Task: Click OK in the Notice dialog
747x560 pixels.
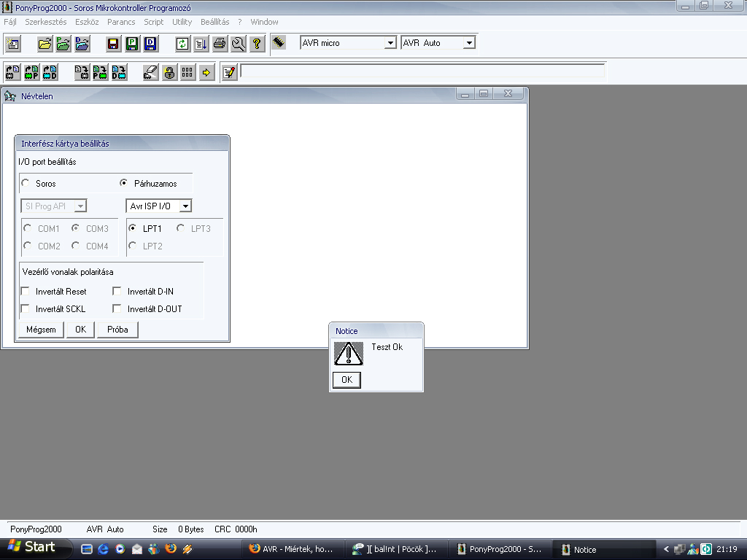Action: (347, 379)
